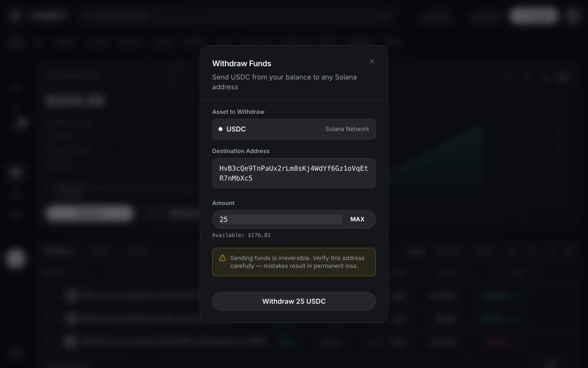588x368 pixels.
Task: Click the Solana Network label
Action: click(x=347, y=129)
